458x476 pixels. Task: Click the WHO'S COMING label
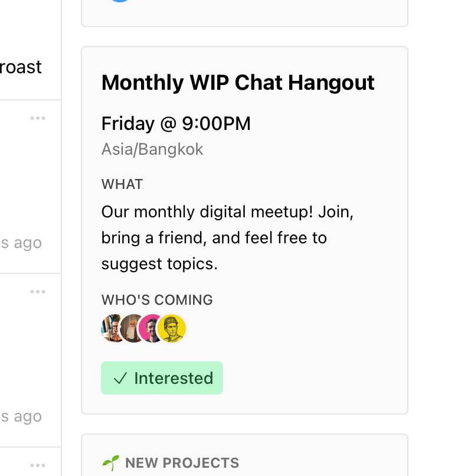(x=157, y=300)
